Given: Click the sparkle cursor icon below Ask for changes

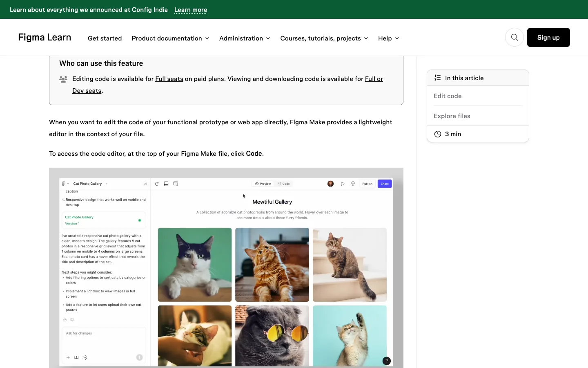Looking at the screenshot, I should tap(85, 357).
